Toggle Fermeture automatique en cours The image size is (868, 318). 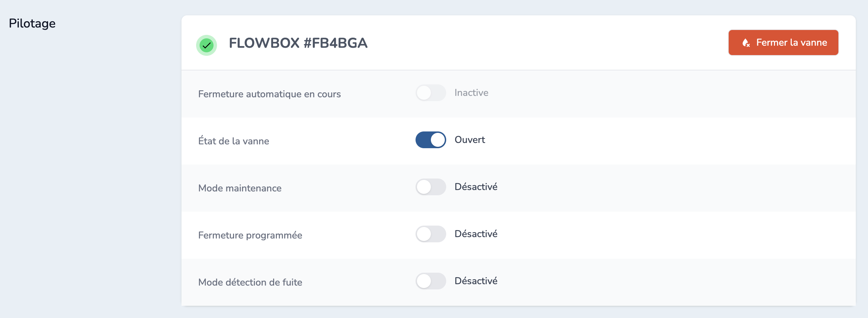click(431, 93)
